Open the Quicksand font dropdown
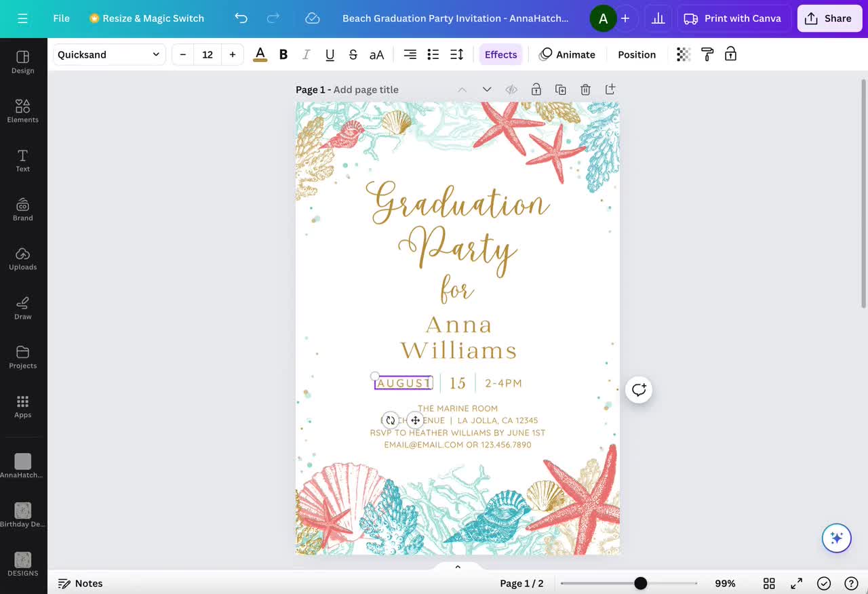 [108, 54]
